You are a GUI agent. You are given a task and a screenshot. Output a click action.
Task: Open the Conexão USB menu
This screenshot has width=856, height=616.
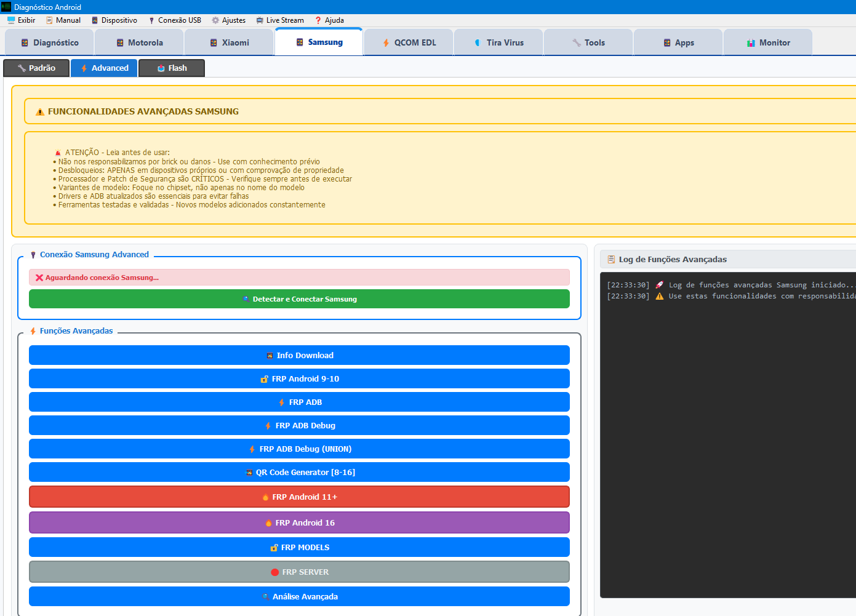tap(174, 20)
